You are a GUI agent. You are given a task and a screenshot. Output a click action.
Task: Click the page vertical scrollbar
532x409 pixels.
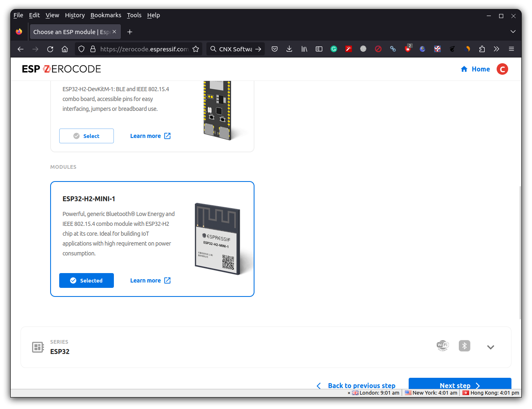[520, 252]
